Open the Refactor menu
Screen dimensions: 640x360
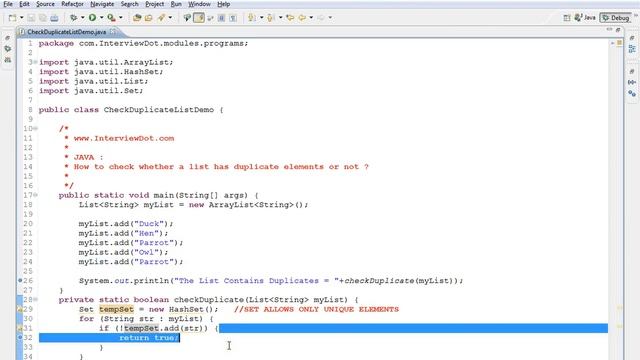point(72,4)
